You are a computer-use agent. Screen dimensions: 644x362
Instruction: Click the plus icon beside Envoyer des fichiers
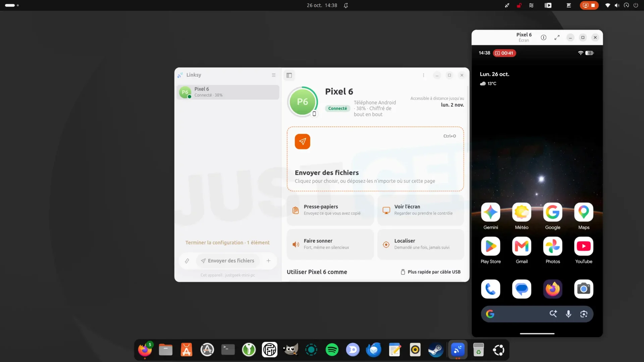[x=268, y=261]
